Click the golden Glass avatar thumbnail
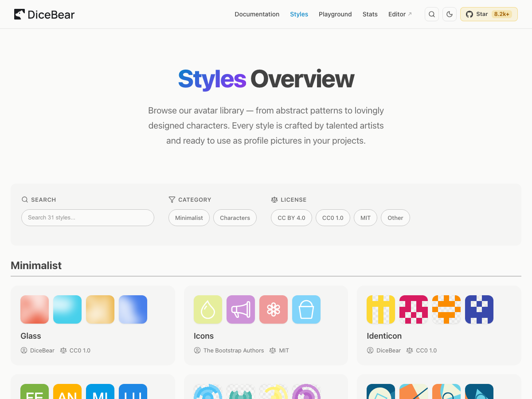Screen dimensions: 532x399 coord(100,309)
